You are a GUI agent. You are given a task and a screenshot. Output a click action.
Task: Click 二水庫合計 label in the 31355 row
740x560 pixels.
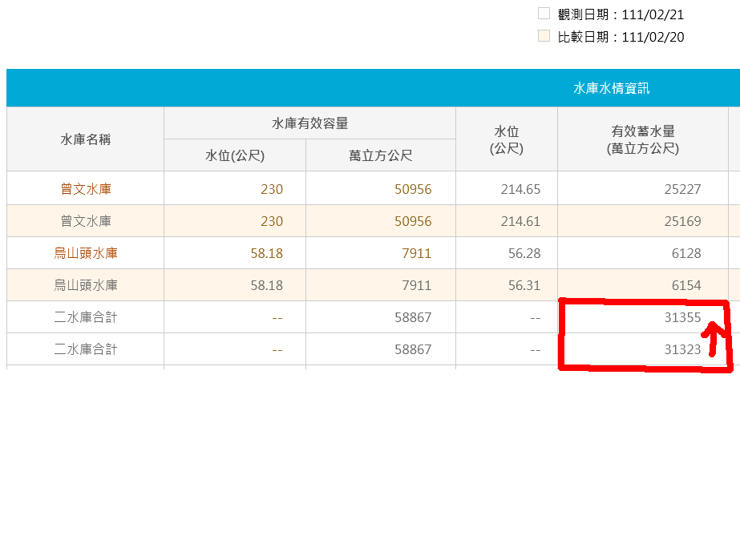pos(86,317)
